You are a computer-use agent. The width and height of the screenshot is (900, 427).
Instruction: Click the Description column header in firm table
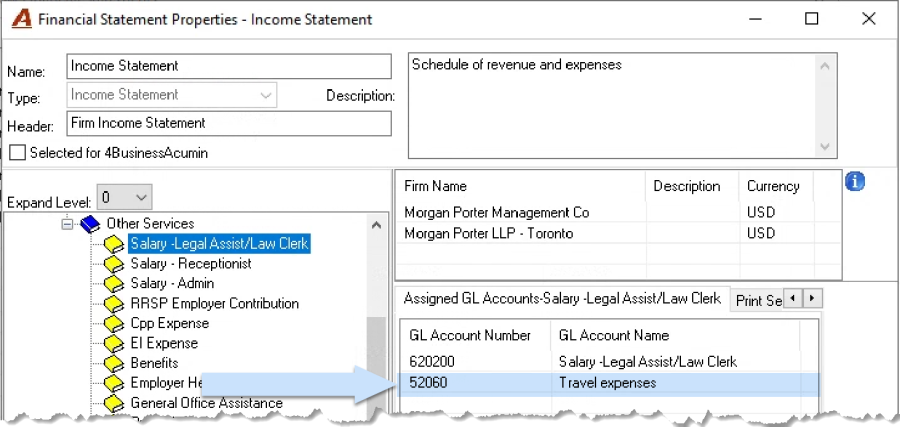[692, 187]
